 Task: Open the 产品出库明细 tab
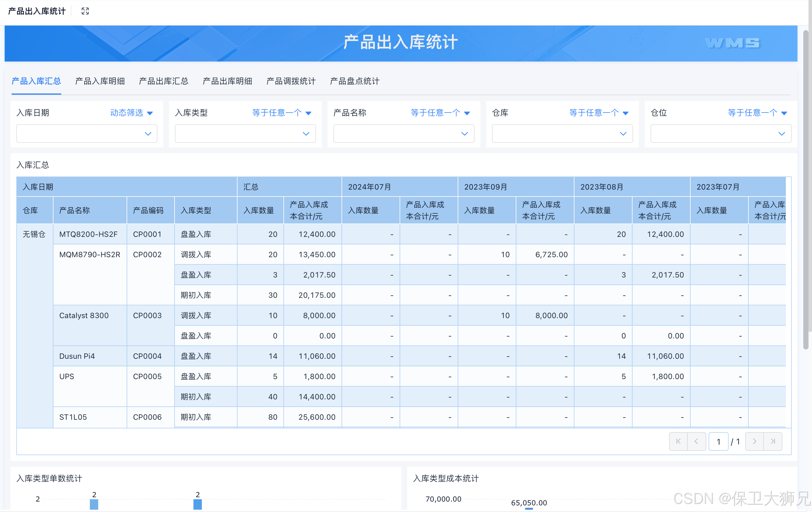click(228, 81)
